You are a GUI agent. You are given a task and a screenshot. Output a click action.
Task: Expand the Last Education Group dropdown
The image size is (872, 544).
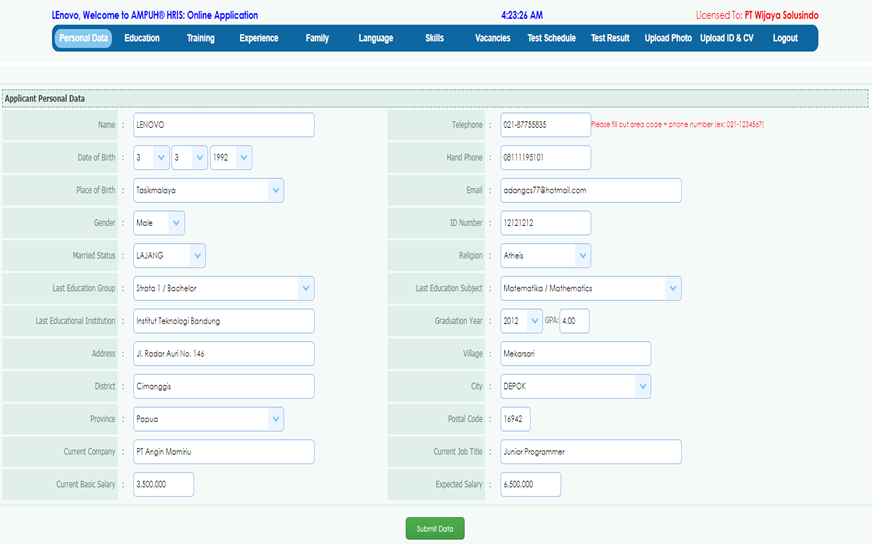click(x=223, y=288)
